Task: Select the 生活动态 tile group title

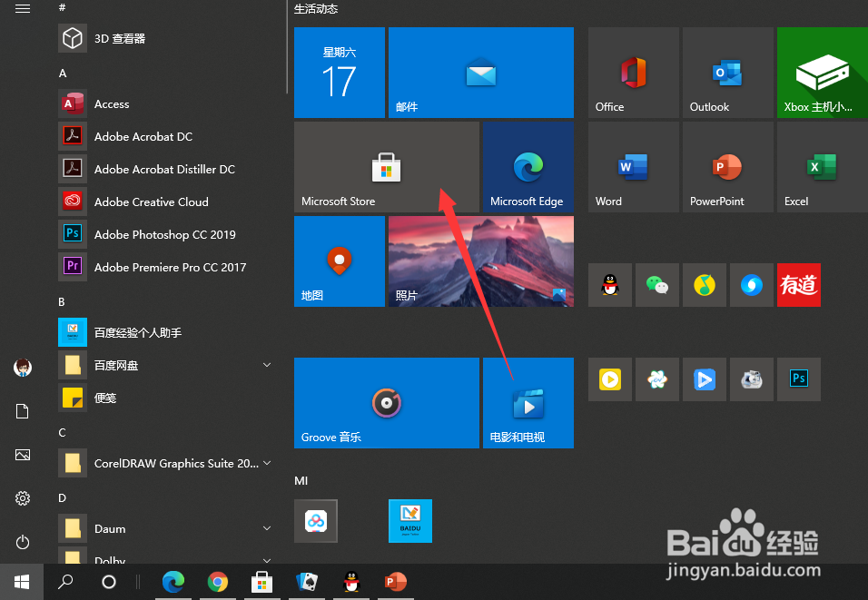Action: click(316, 9)
